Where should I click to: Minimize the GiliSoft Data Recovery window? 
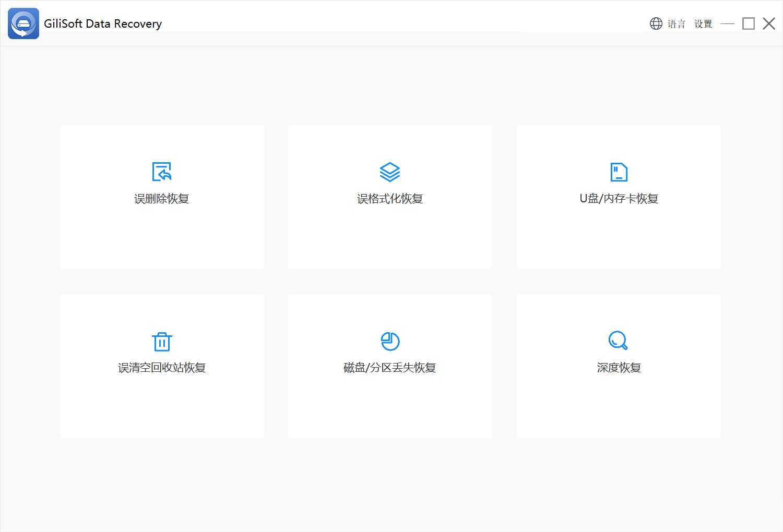coord(727,24)
